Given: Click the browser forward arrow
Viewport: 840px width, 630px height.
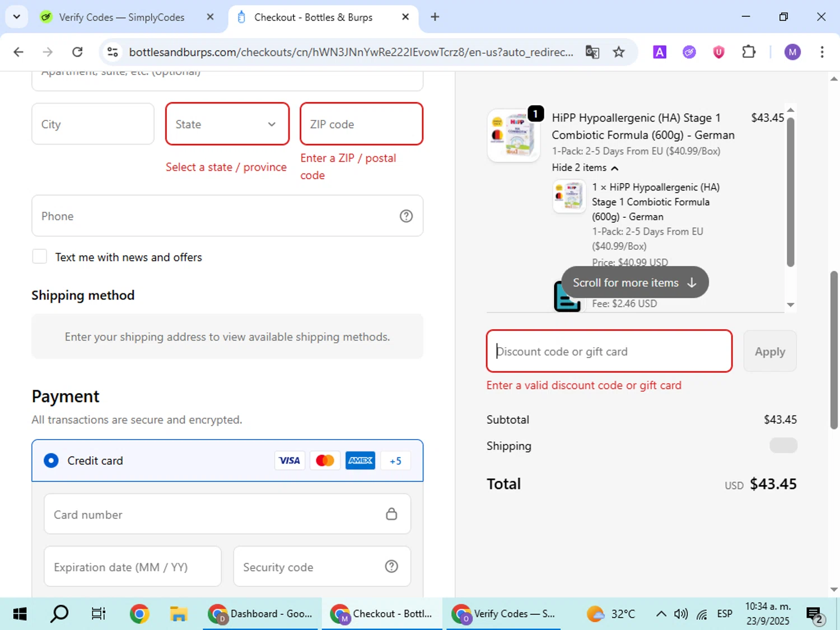Looking at the screenshot, I should point(48,52).
